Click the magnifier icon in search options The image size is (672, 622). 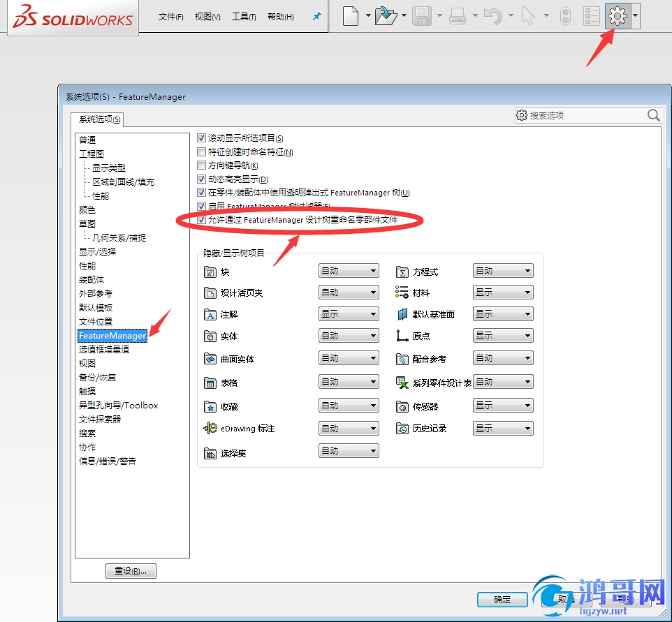(x=654, y=114)
